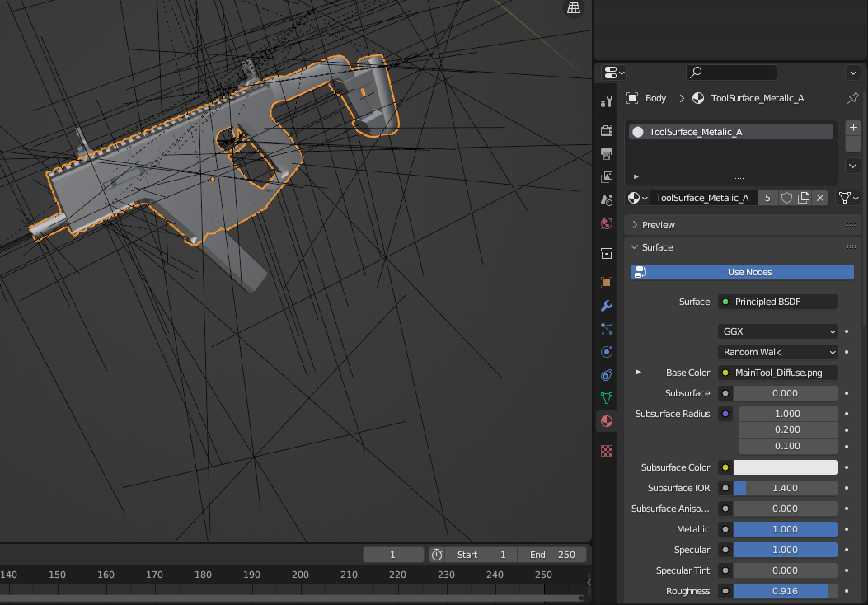Open the Texture properties tab
This screenshot has height=605, width=868.
tap(607, 451)
